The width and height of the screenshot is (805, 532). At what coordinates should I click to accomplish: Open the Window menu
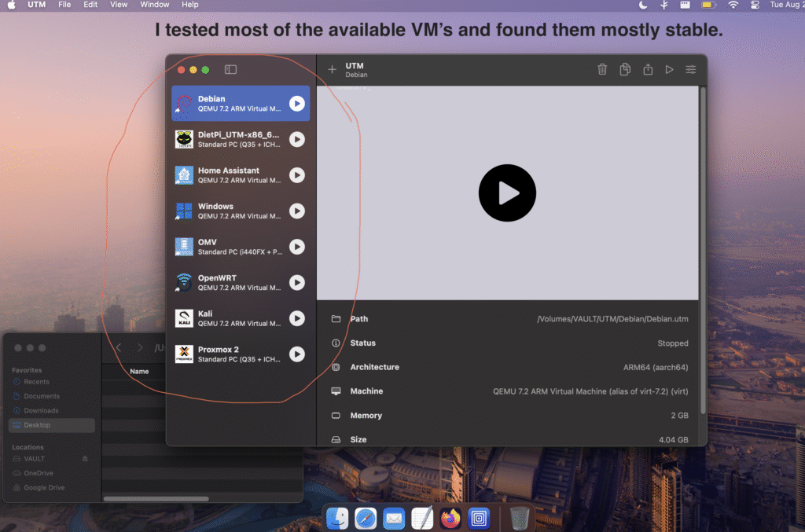[x=155, y=5]
